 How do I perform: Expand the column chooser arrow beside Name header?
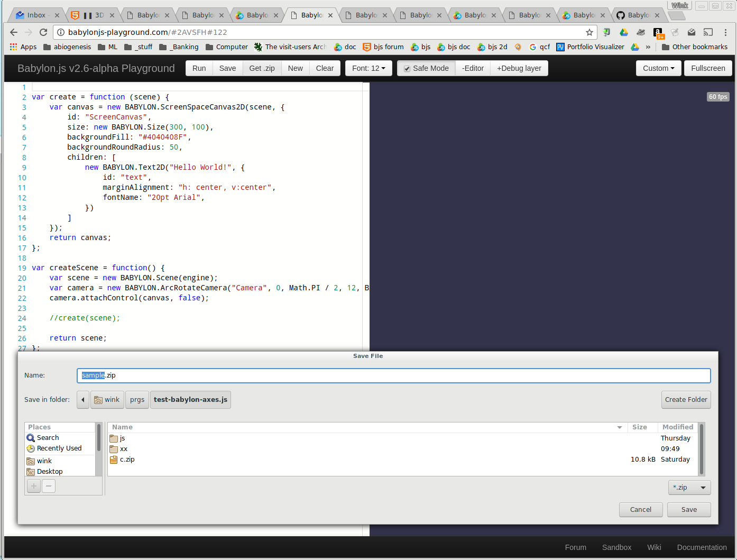click(620, 427)
